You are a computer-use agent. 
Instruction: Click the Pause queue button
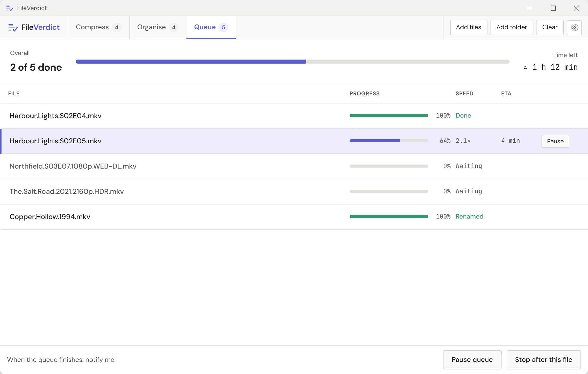[472, 360]
